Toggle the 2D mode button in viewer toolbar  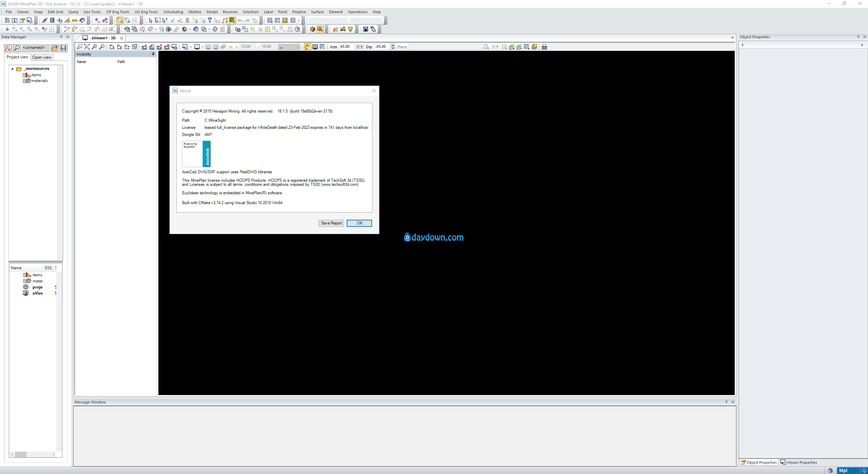click(208, 47)
